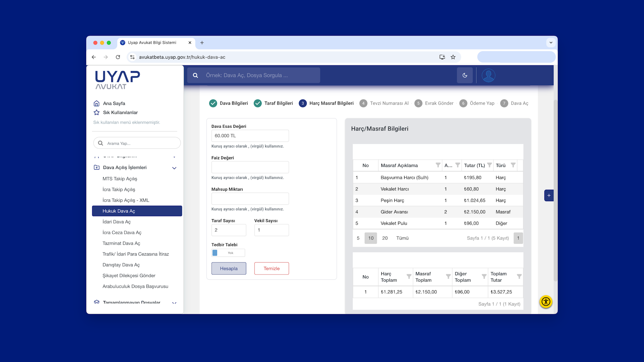The image size is (644, 362).
Task: Filter the Toplam Tutar column
Action: (x=519, y=277)
